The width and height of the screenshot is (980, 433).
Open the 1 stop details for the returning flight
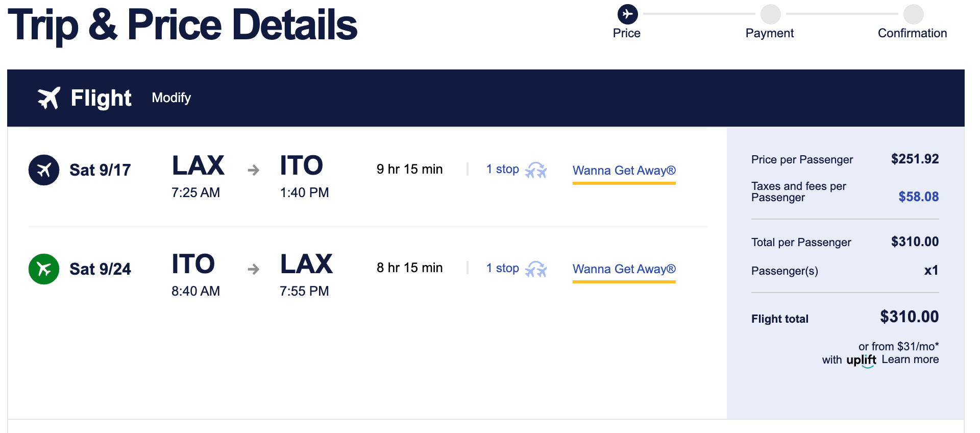coord(502,269)
